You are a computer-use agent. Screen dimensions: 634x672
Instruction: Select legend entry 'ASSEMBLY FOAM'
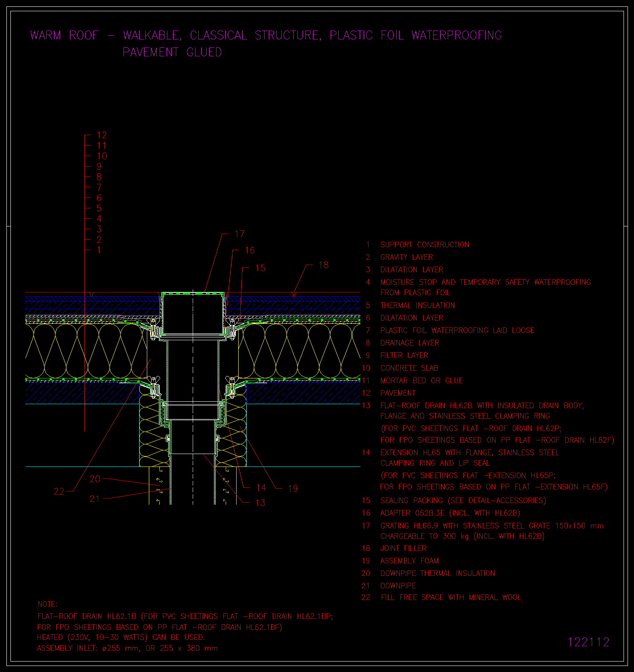tap(409, 561)
